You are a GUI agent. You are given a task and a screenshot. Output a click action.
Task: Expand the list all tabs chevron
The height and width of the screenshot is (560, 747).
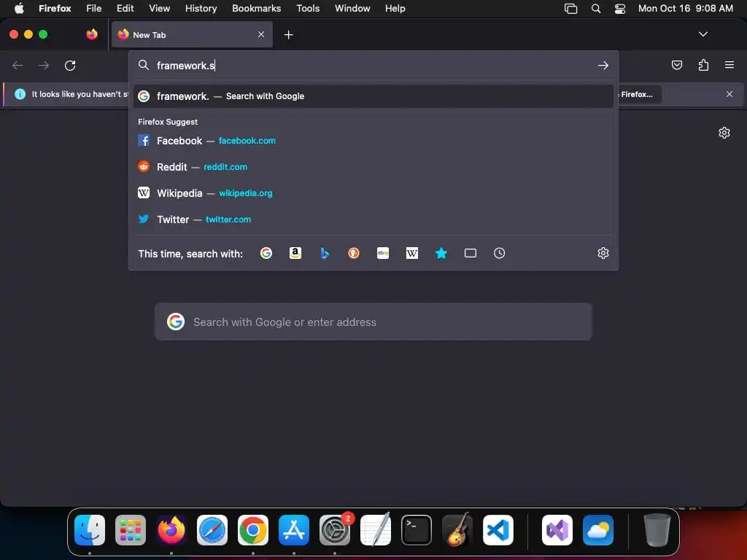click(x=703, y=34)
